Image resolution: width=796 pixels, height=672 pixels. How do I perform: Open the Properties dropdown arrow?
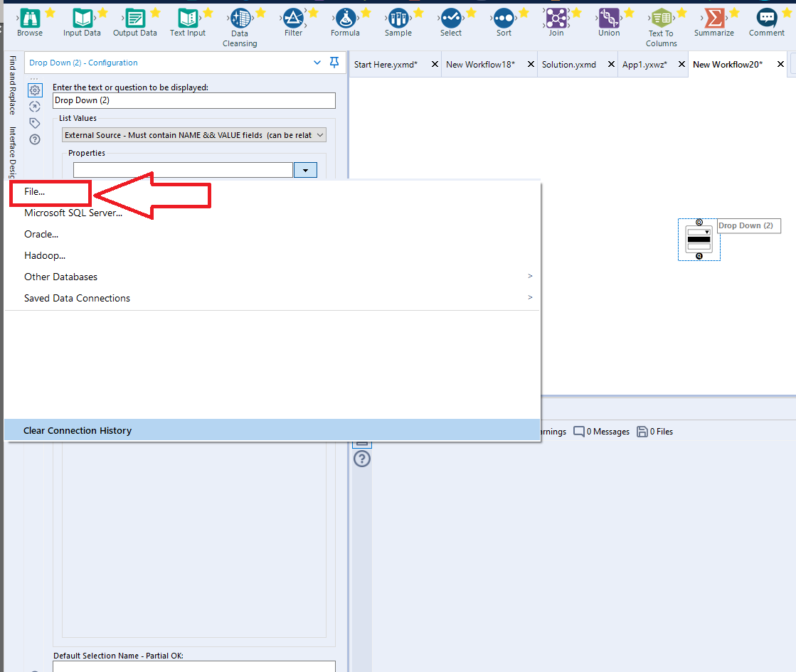[305, 169]
